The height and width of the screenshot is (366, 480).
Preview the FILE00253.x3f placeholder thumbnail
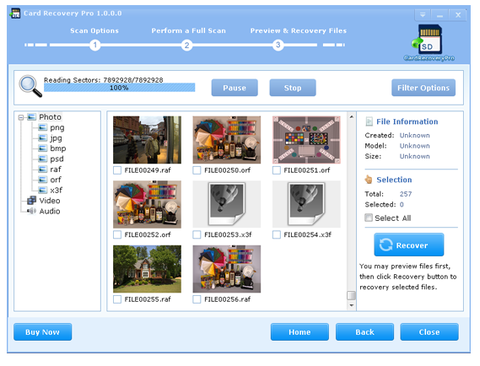[227, 204]
